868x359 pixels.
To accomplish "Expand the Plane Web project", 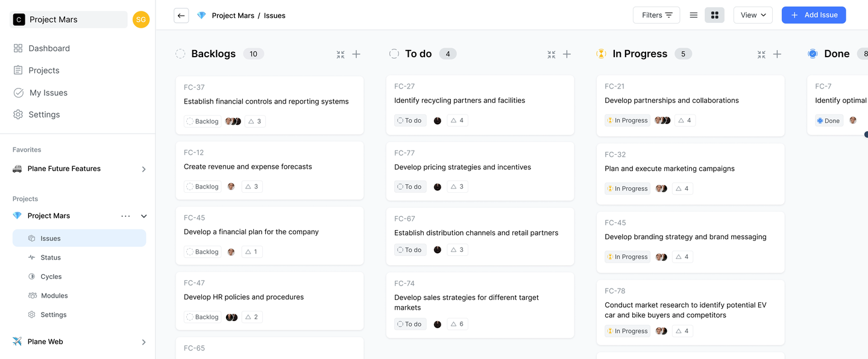I will tap(143, 342).
